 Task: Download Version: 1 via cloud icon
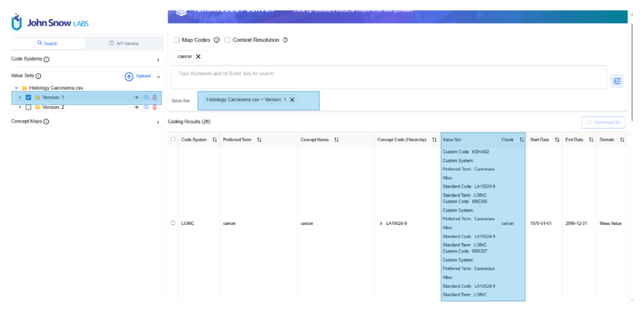point(146,98)
